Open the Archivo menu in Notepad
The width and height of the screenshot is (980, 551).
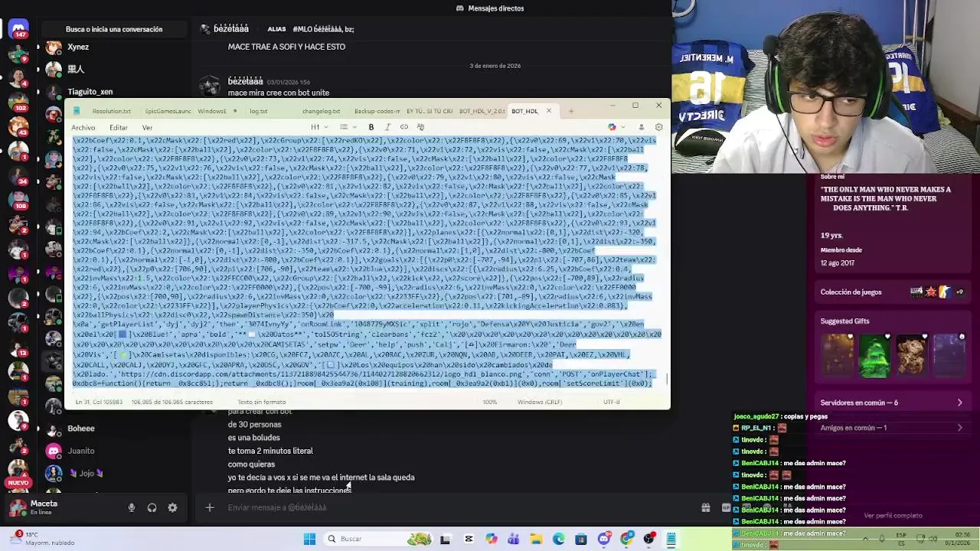(x=83, y=128)
